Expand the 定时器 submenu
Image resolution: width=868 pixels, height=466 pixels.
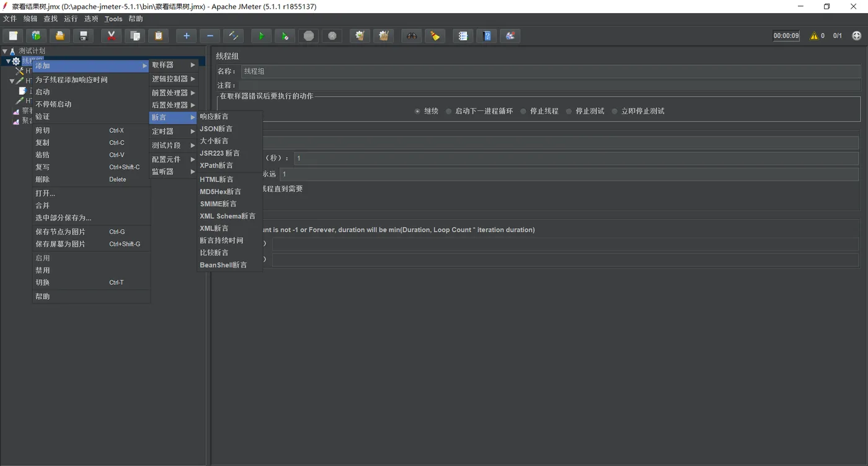[174, 132]
